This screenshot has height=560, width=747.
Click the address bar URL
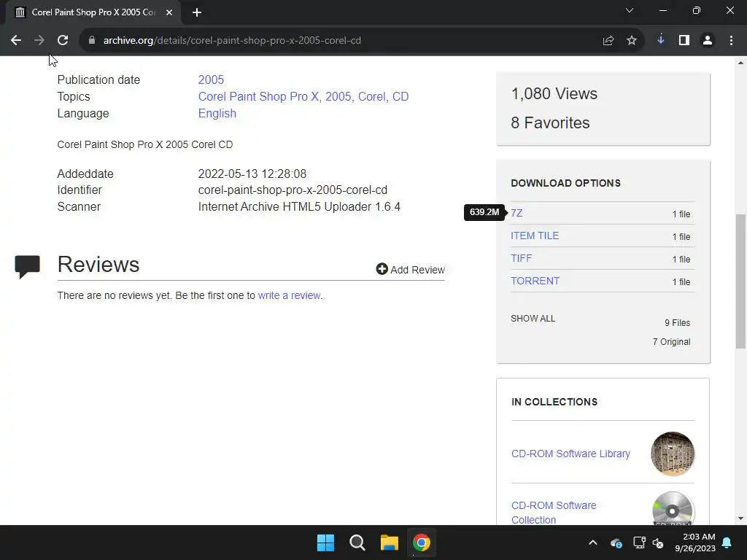232,41
